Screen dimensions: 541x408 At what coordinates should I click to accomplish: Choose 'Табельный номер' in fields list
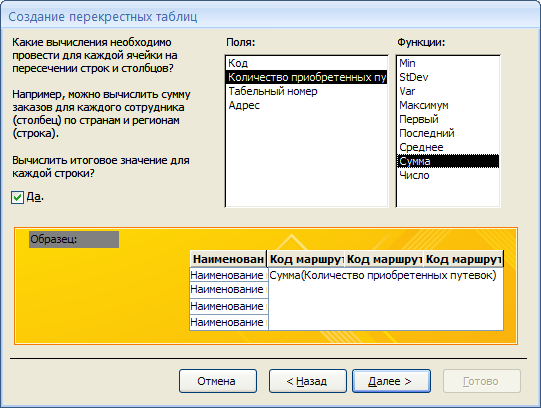pos(306,91)
